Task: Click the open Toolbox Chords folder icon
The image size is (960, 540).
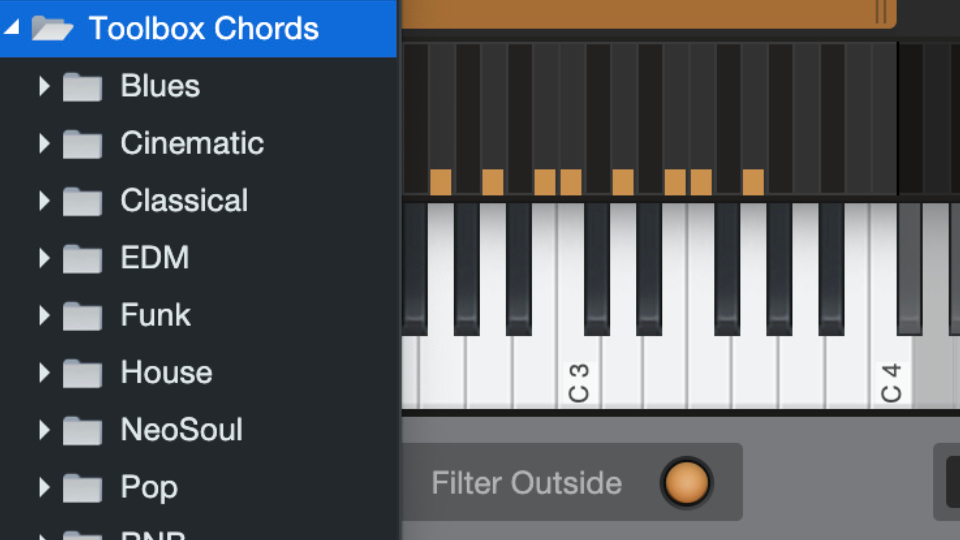Action: [53, 28]
